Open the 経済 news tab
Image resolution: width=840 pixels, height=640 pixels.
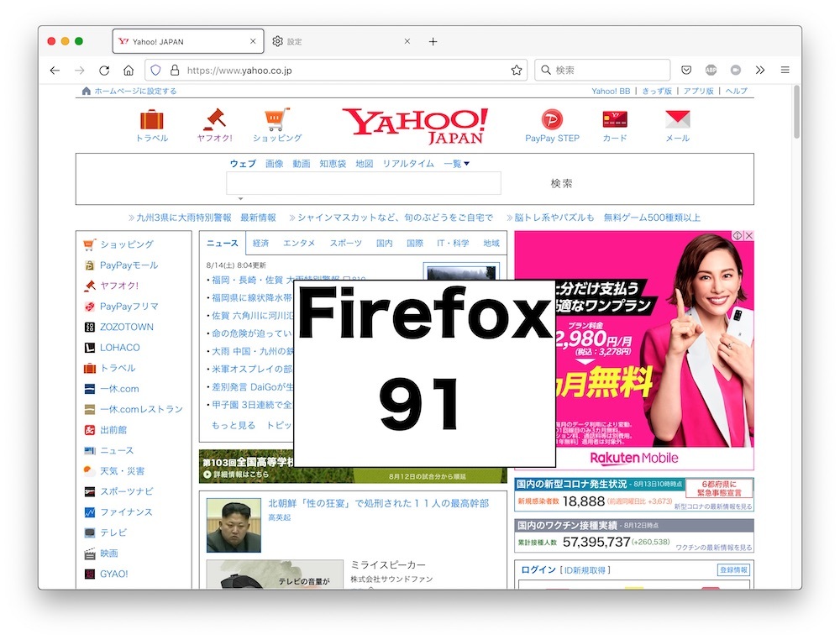click(x=260, y=243)
